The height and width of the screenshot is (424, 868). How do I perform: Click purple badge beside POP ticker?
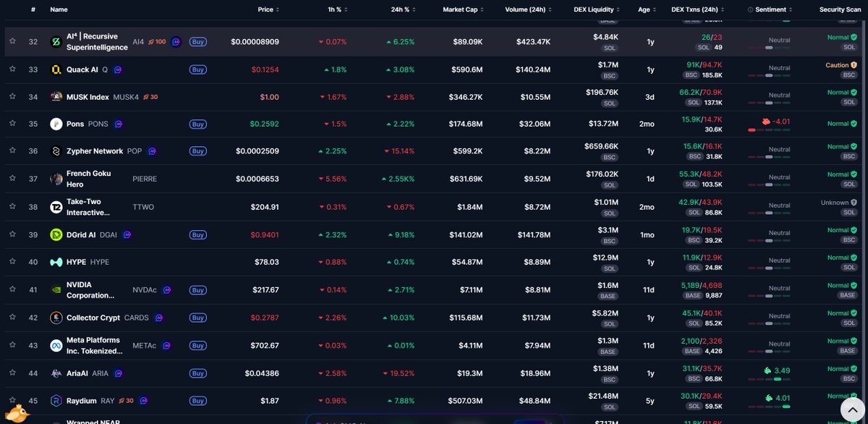pos(152,151)
